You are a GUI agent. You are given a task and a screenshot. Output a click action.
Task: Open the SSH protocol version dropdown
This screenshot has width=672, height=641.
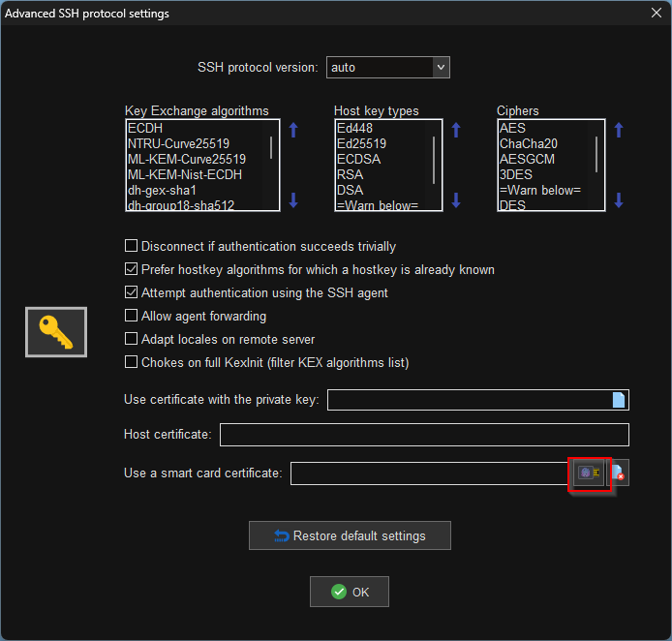point(388,67)
